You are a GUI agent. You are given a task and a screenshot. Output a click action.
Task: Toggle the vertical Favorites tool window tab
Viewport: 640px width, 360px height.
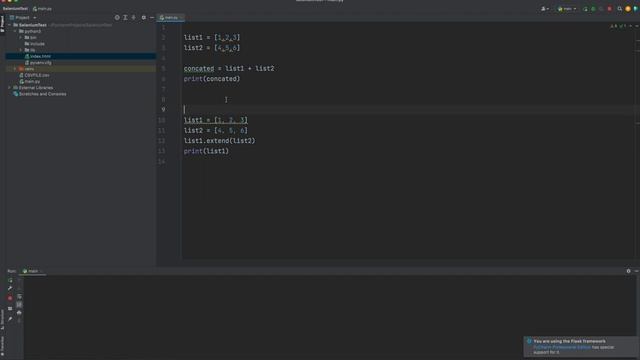[x=2, y=347]
